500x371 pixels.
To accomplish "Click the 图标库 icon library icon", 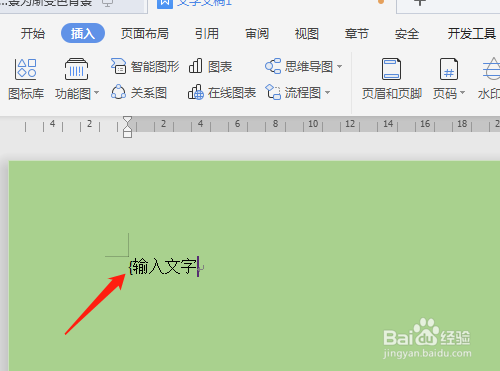I will [x=26, y=69].
